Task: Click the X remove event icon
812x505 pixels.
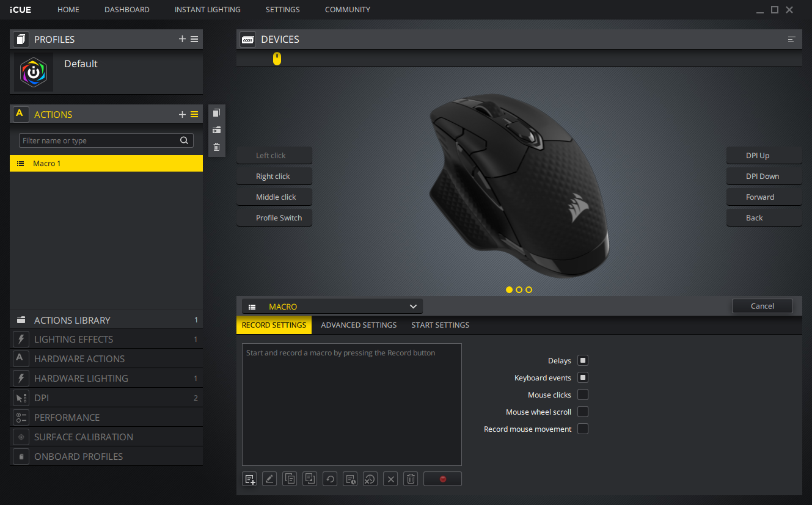Action: coord(391,479)
